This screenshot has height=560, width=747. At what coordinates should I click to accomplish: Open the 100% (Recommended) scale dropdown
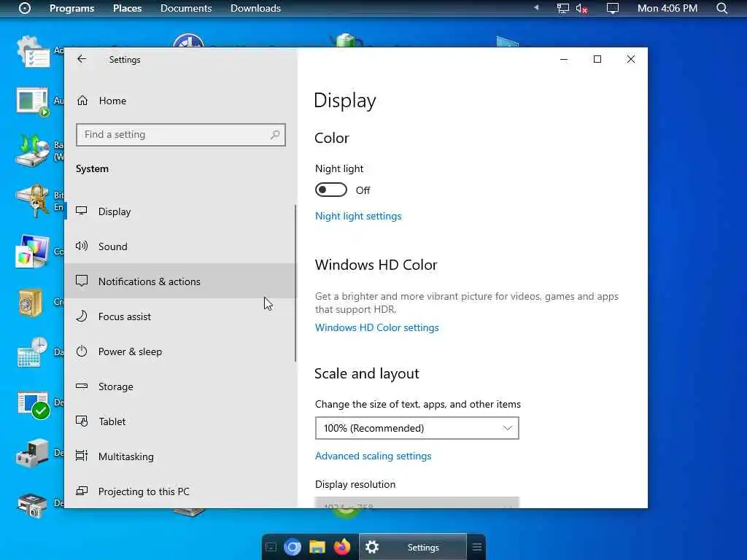pyautogui.click(x=417, y=428)
